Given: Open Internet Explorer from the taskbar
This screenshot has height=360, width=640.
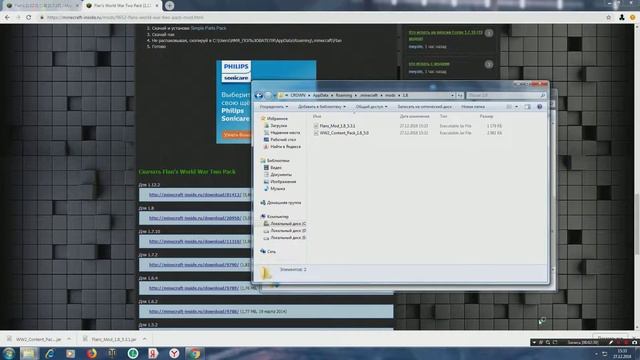Looking at the screenshot, I should [50, 353].
